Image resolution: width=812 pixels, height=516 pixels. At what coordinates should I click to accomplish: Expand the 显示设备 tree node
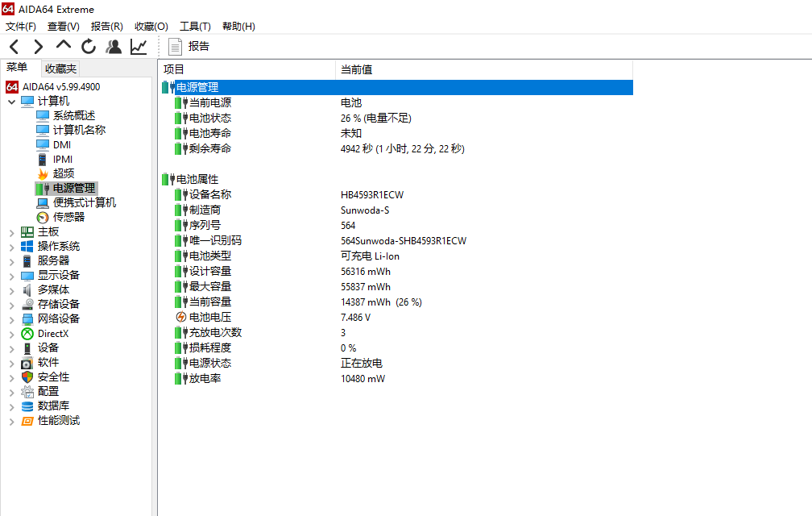click(11, 277)
